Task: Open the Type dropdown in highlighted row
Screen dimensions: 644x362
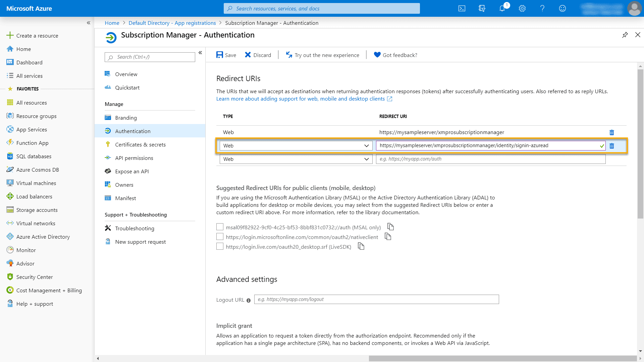Action: 296,145
